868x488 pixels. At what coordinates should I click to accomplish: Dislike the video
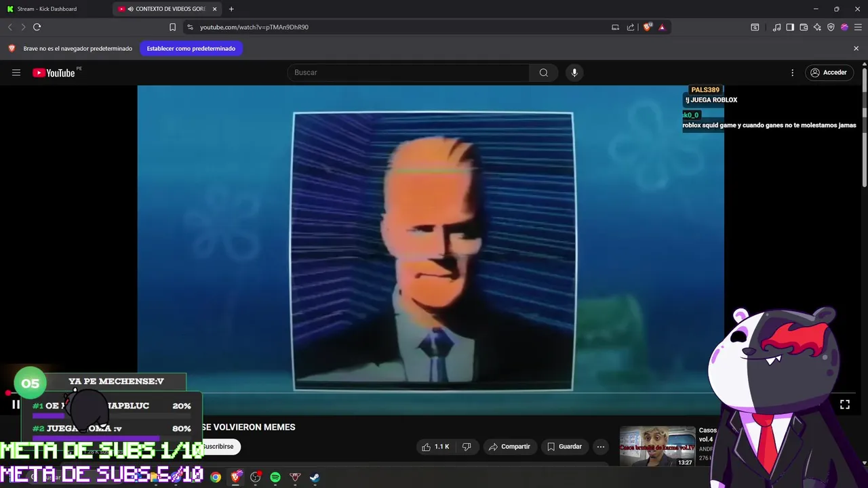coord(467,447)
